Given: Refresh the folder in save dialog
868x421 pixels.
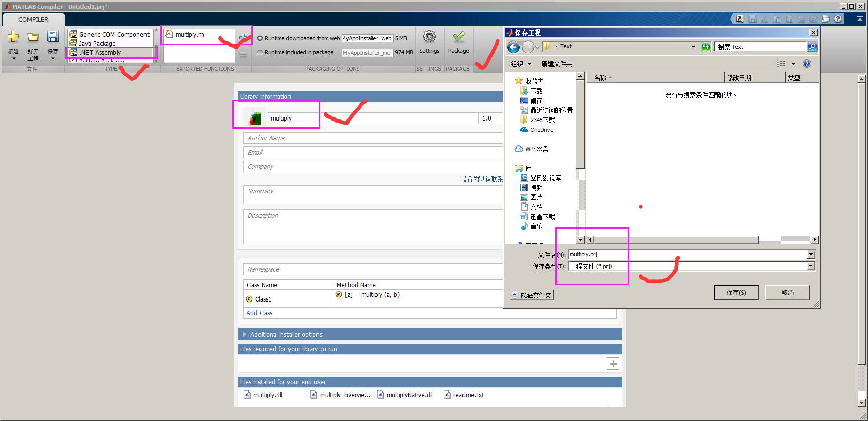Looking at the screenshot, I should [705, 47].
